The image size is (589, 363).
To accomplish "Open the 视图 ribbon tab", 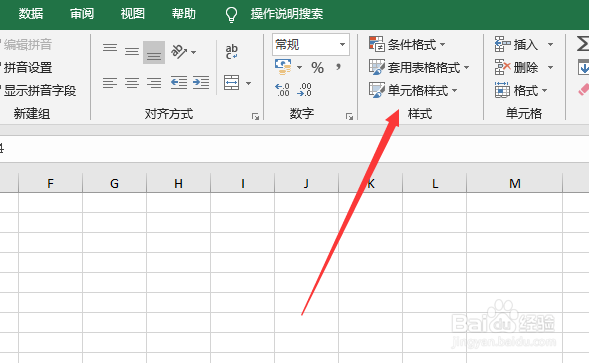I will (133, 14).
